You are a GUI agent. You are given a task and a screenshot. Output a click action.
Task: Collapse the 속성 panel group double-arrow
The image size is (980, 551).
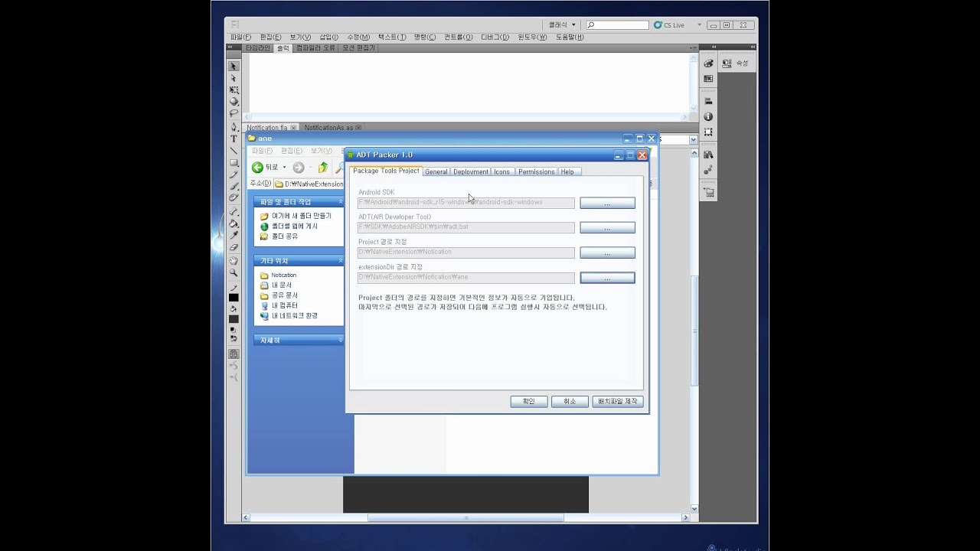click(x=752, y=47)
